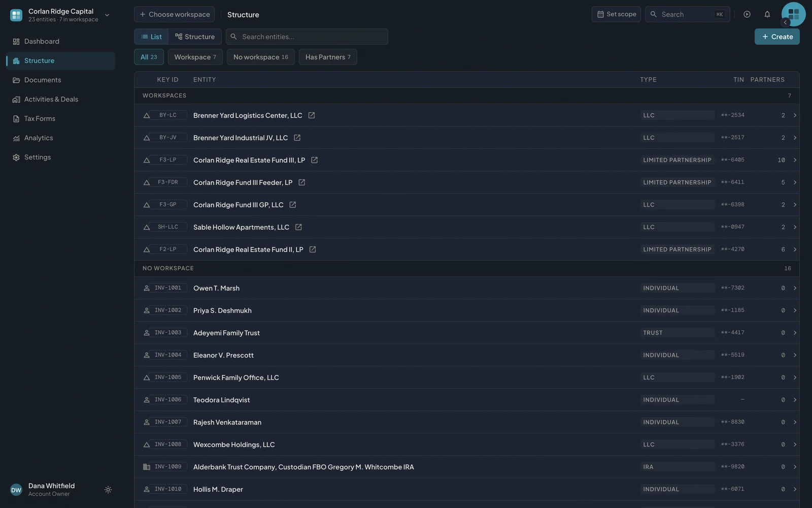Click the F3-FDR key ID badge
812x508 pixels.
coord(168,182)
